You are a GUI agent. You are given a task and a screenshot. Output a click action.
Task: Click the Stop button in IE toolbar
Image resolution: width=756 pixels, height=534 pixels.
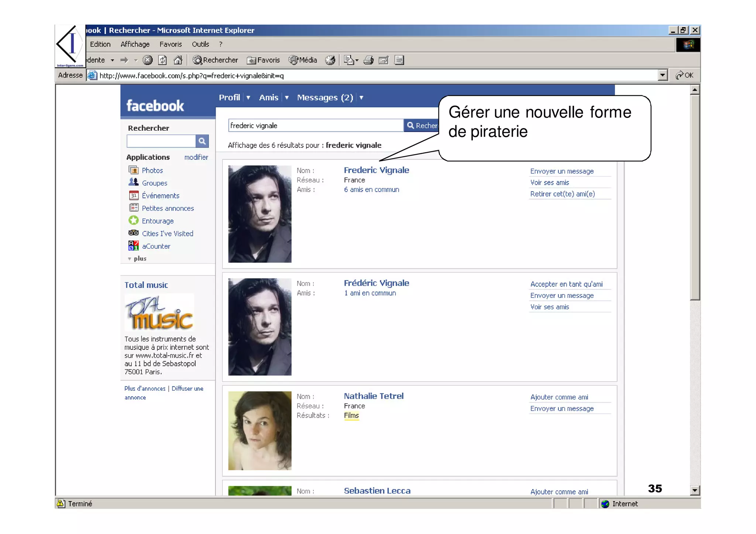(x=148, y=60)
